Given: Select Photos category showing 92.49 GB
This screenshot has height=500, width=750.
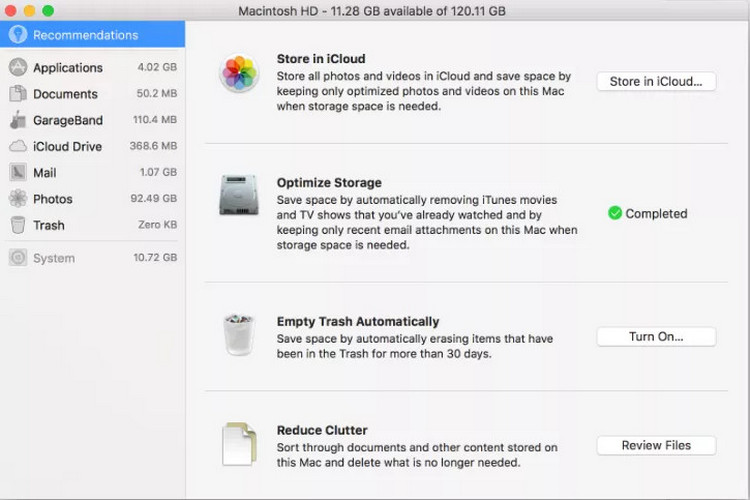Looking at the screenshot, I should (53, 199).
